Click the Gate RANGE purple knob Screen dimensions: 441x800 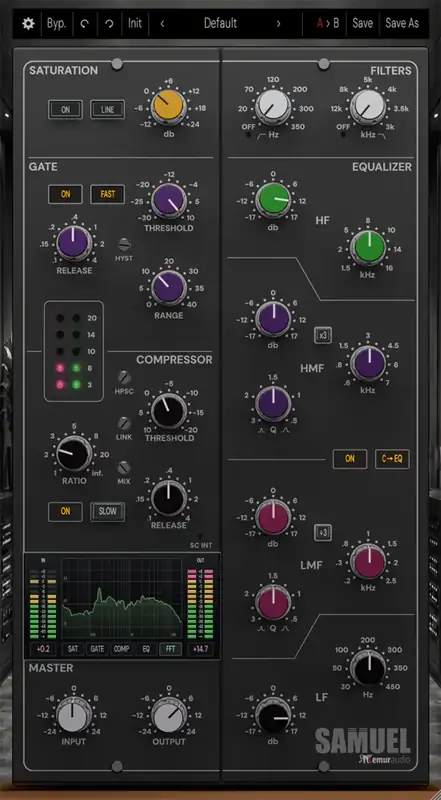(168, 287)
